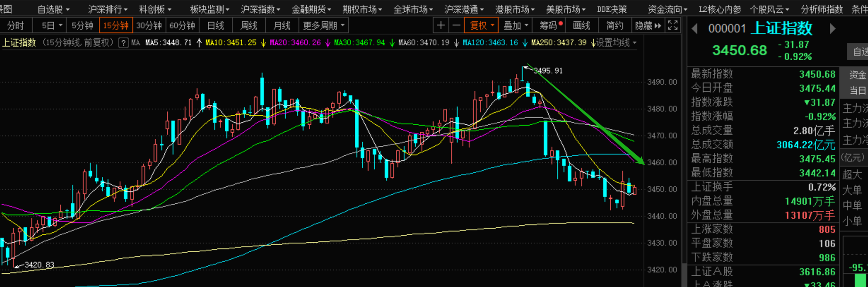
Task: Open the 个股风云 menu
Action: pyautogui.click(x=770, y=9)
